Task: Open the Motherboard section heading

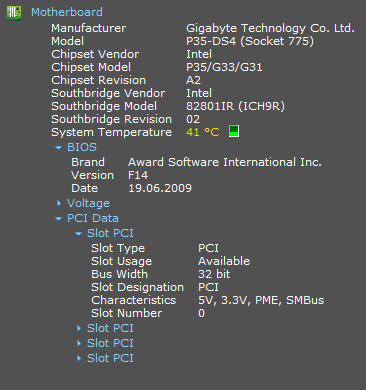Action: pos(67,12)
